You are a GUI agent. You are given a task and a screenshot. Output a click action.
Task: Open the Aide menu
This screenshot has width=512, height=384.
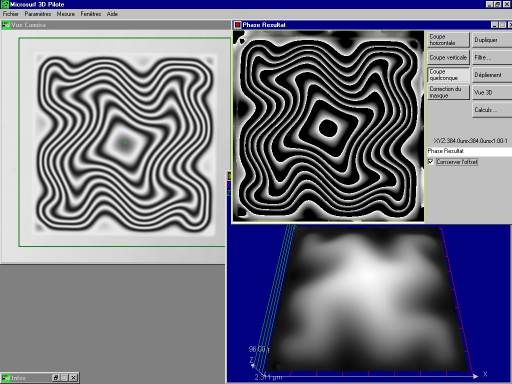[x=112, y=14]
